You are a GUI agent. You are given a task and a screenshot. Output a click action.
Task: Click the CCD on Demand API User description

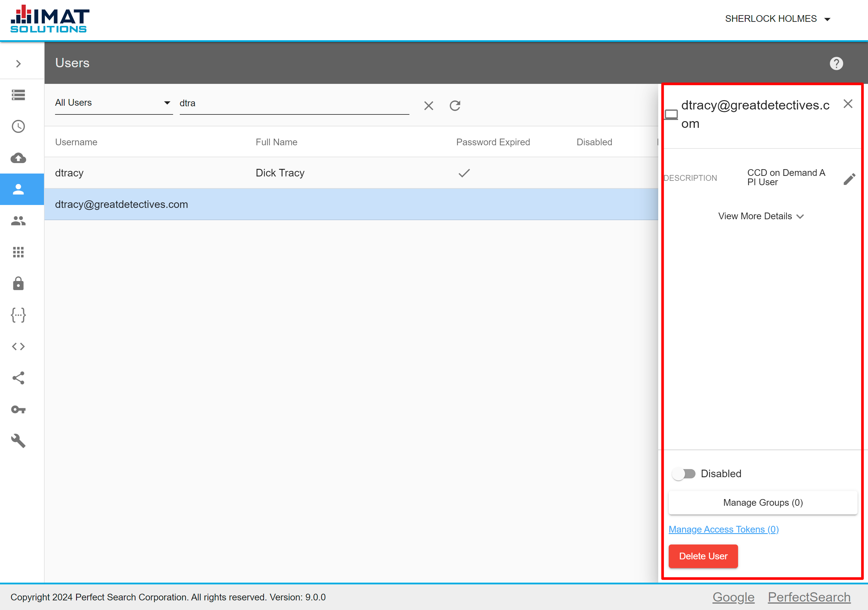[786, 178]
